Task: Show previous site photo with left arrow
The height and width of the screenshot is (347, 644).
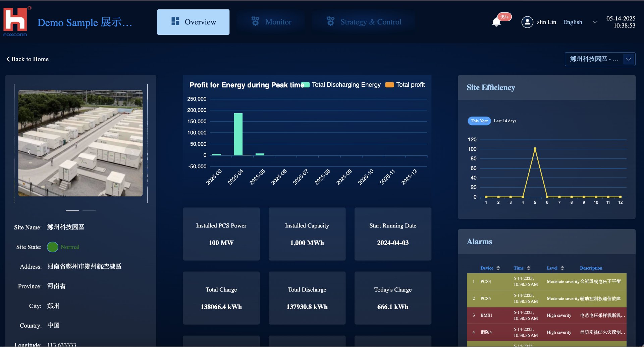Action: point(29,152)
